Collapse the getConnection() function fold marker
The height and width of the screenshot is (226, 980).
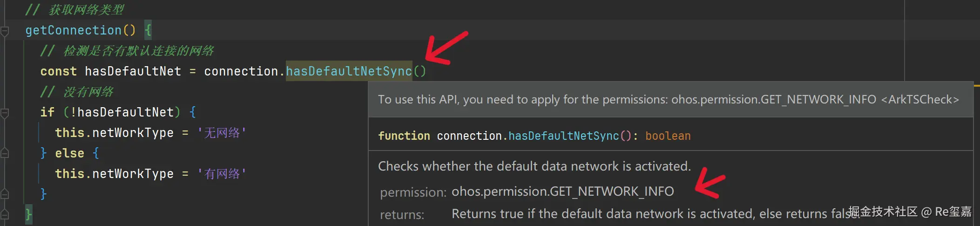(5, 31)
